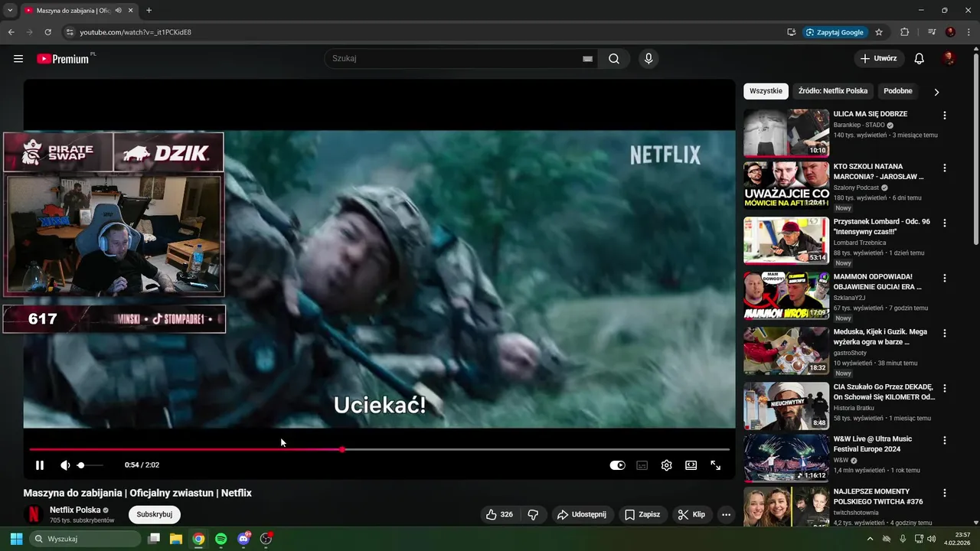Open options for CIA Szukało Go video

pyautogui.click(x=944, y=389)
